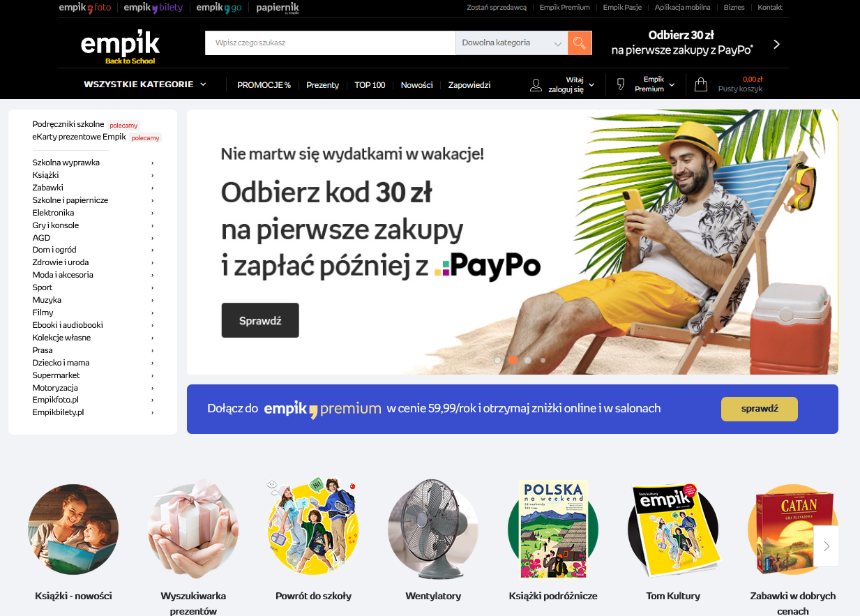Select the first banner carousel dot

click(497, 360)
